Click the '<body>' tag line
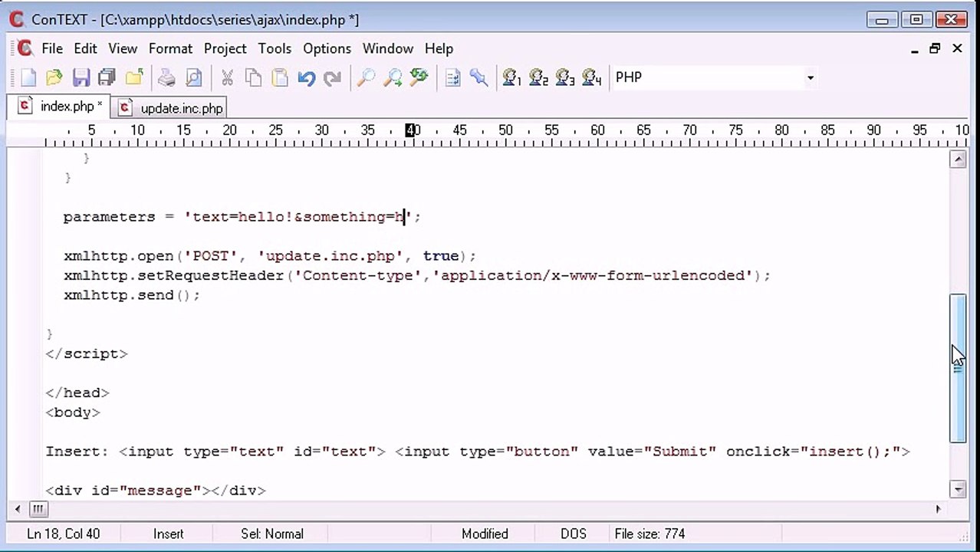This screenshot has height=552, width=980. (73, 412)
